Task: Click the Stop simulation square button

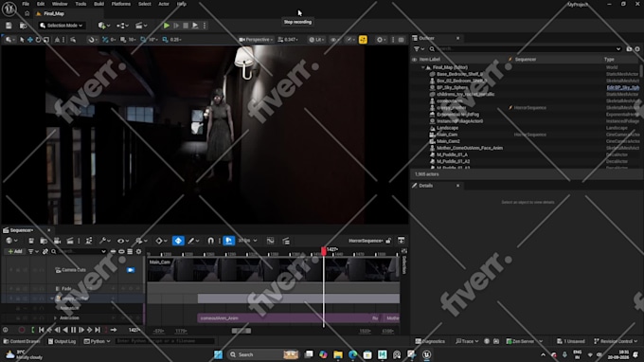Action: [186, 26]
